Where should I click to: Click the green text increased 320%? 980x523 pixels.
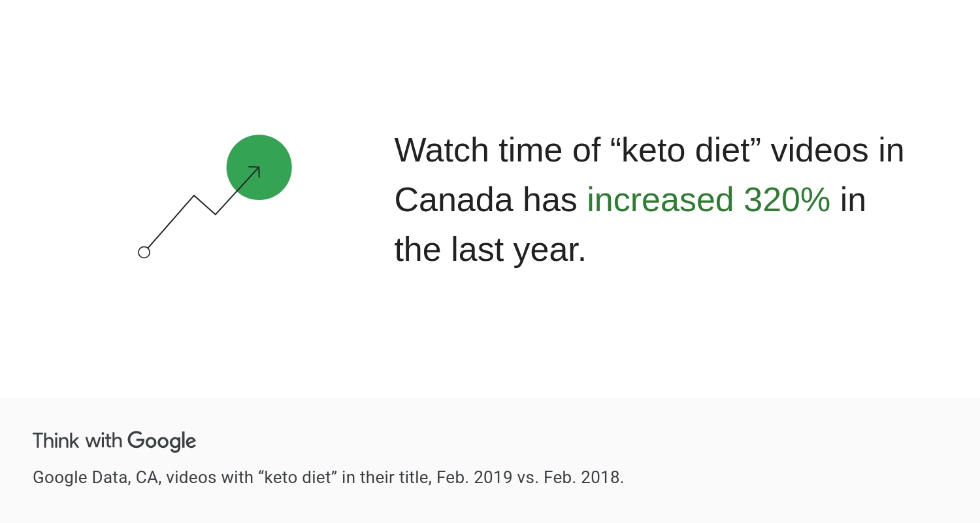(709, 200)
